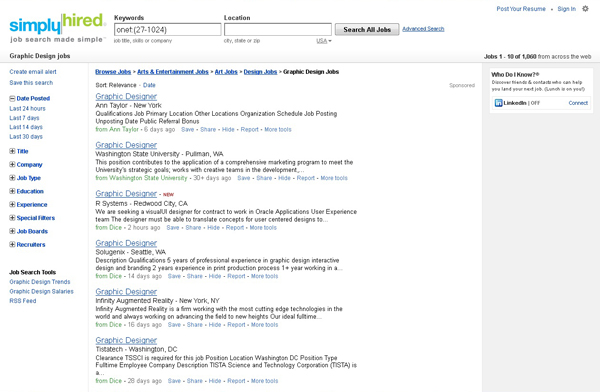Open Washington State University Graphic Designer job
Viewport: 600px width, 392px height.
coord(126,145)
